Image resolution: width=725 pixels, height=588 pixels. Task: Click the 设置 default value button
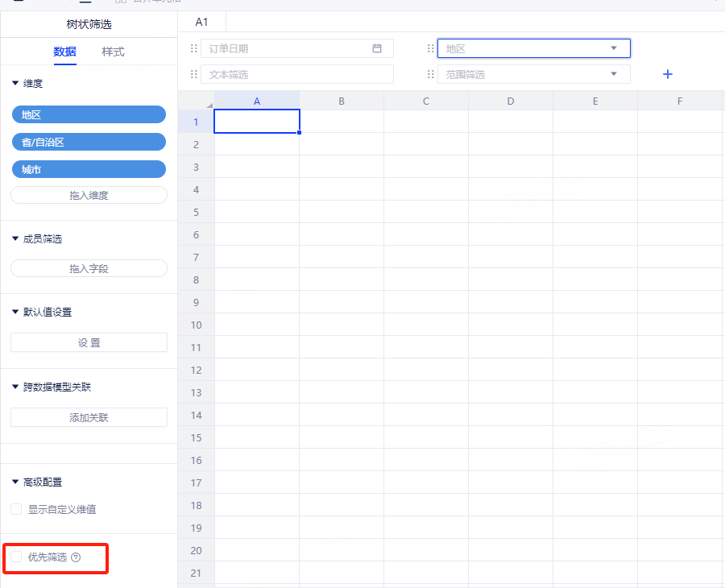tap(89, 342)
